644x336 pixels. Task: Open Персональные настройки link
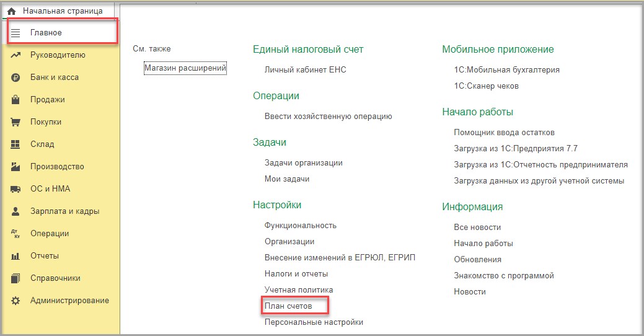coord(314,322)
